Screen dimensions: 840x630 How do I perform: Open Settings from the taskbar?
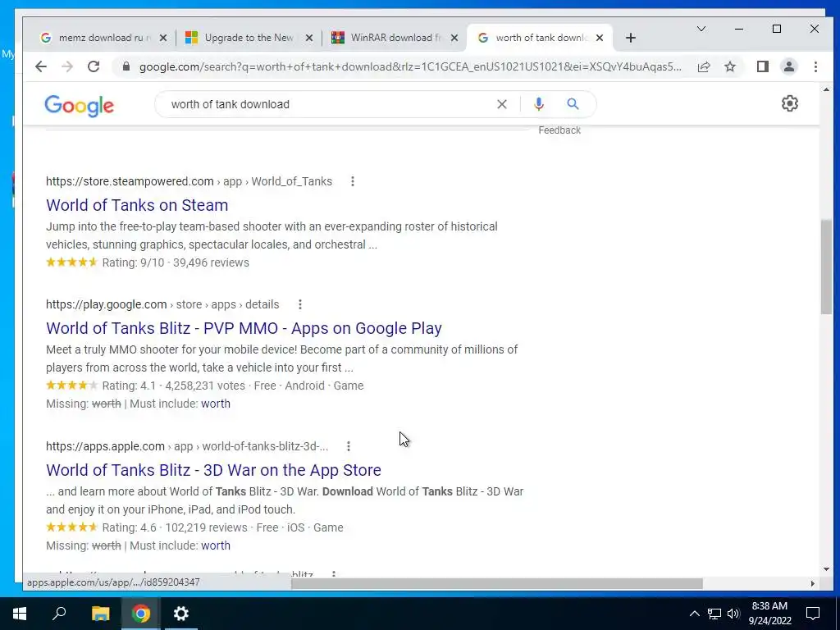tap(181, 614)
